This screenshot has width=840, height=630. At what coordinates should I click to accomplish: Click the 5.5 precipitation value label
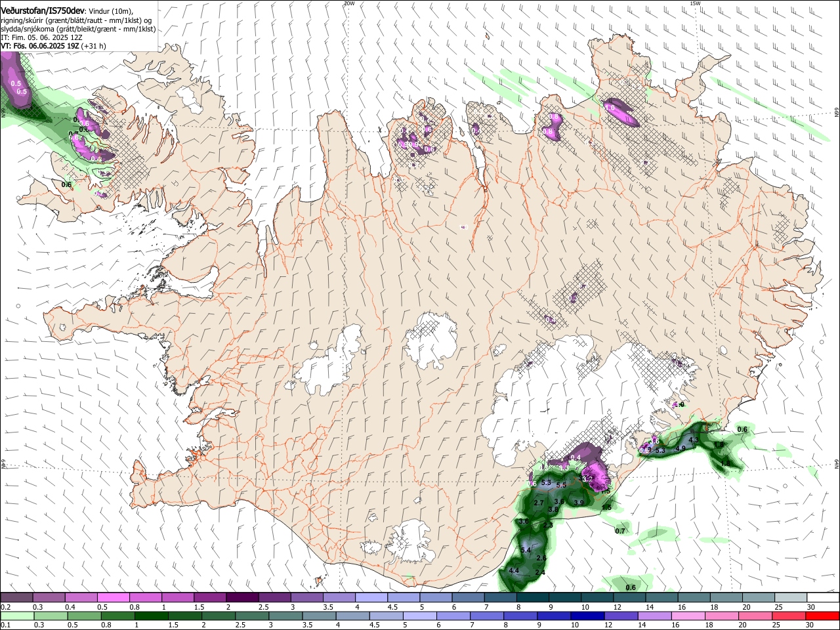[x=562, y=485]
